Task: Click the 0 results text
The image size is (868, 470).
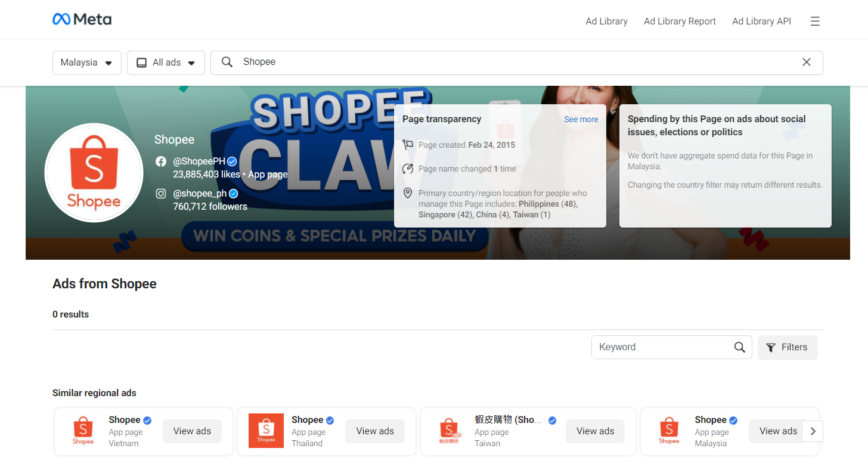Action: 70,315
